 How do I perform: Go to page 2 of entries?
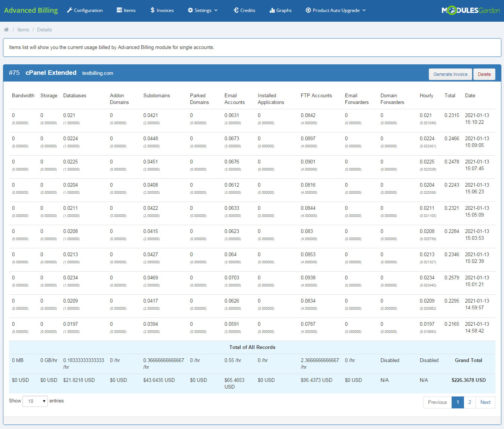[470, 402]
